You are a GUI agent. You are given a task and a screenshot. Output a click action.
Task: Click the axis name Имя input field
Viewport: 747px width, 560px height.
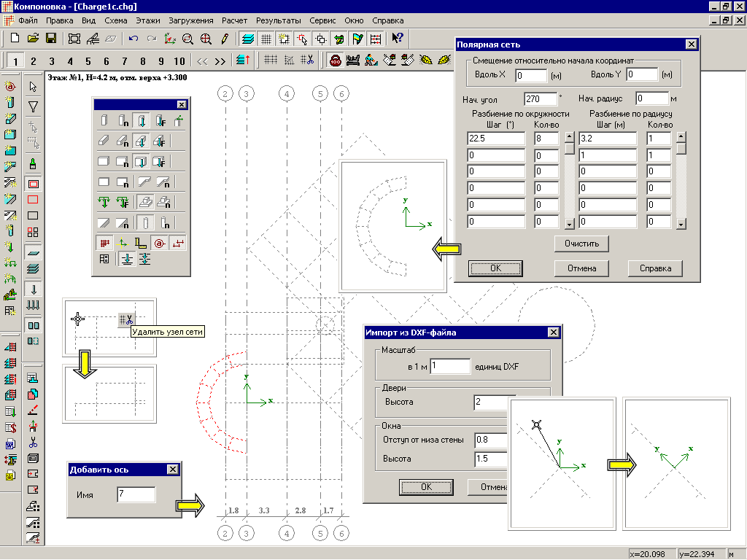point(136,495)
